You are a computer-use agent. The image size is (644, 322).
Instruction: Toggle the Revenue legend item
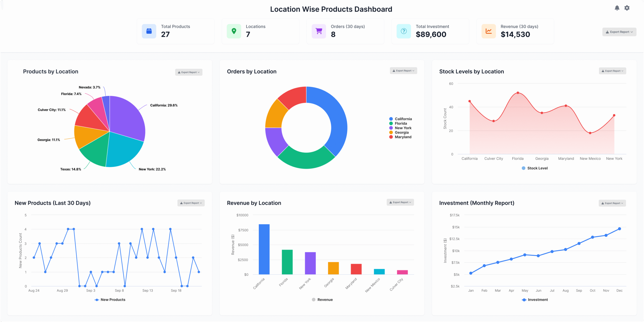[322, 300]
